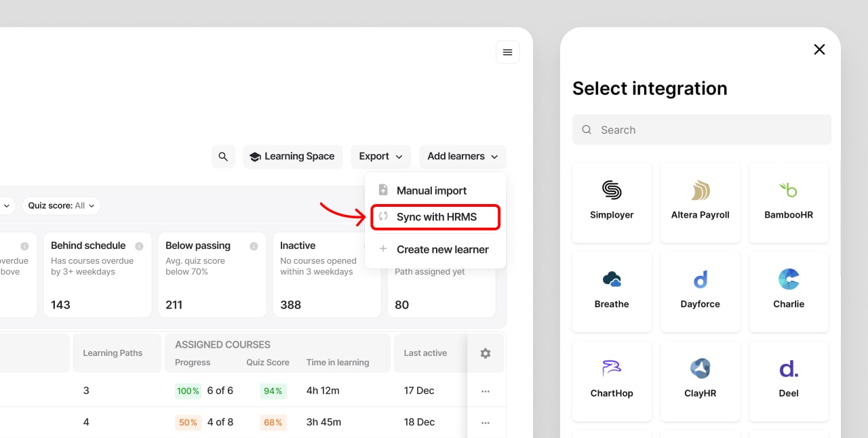Open table settings gear icon
Viewport: 868px width, 438px height.
point(486,353)
